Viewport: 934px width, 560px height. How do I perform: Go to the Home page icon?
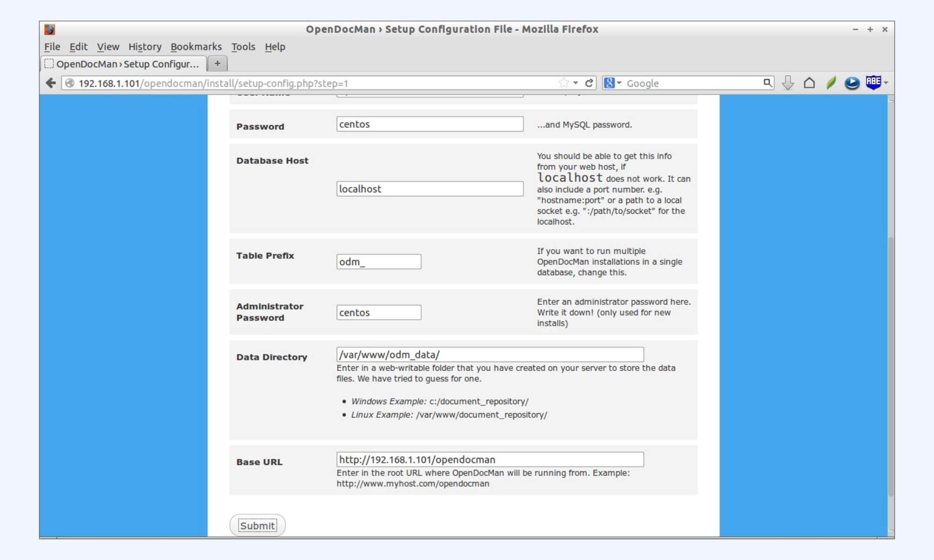(809, 83)
